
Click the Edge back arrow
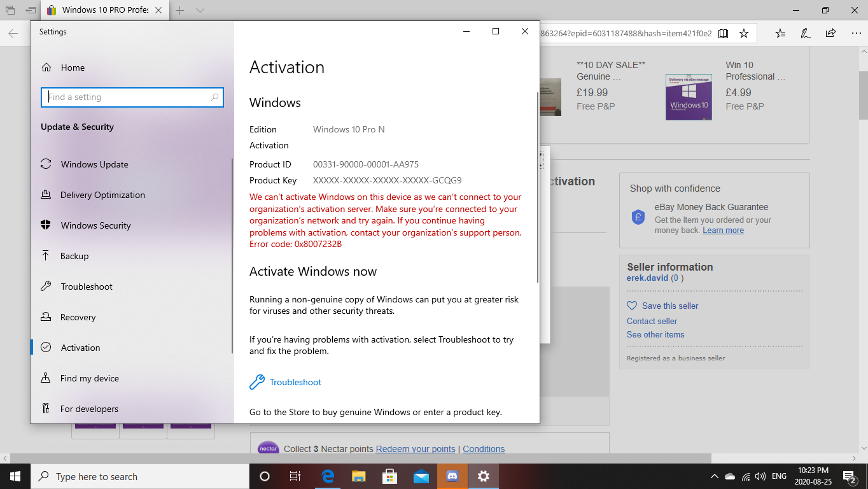13,33
